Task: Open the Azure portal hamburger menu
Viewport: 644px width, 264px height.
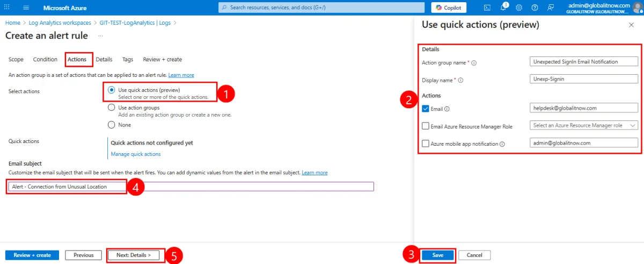Action: [x=26, y=8]
